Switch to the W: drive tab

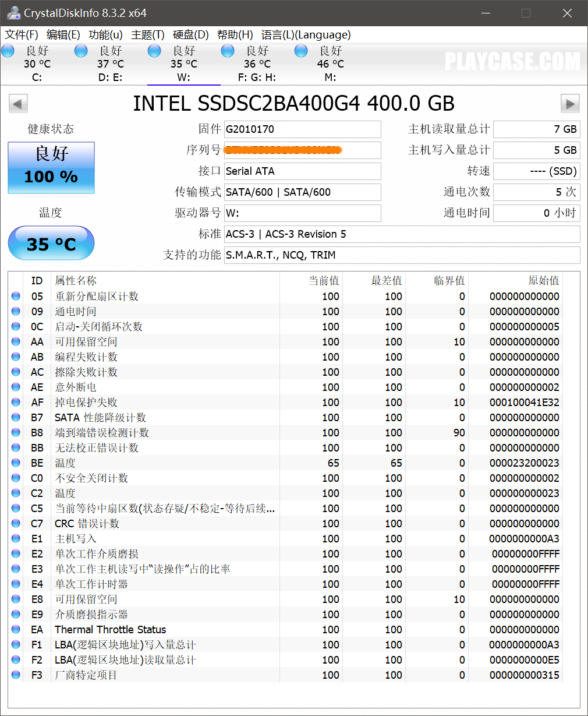(184, 64)
